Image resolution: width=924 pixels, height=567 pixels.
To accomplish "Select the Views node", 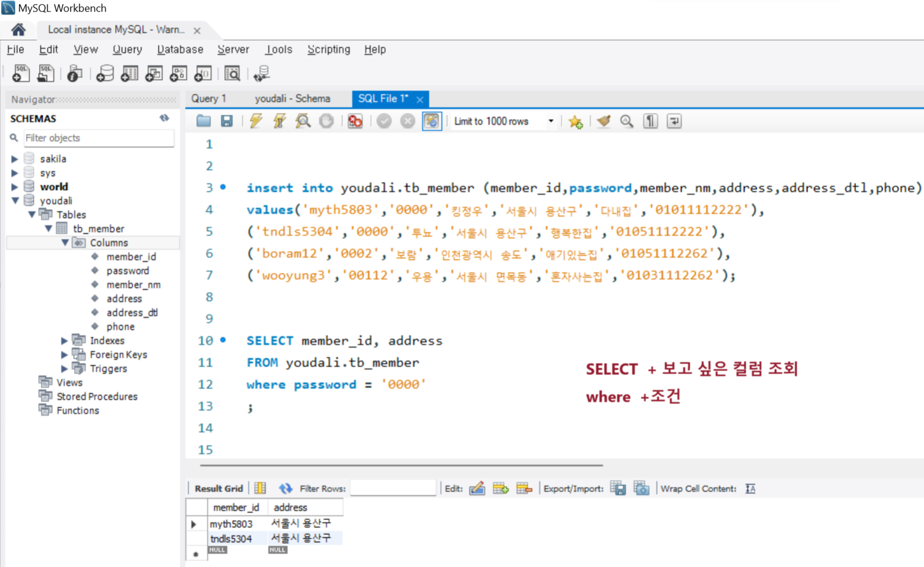I will click(69, 382).
